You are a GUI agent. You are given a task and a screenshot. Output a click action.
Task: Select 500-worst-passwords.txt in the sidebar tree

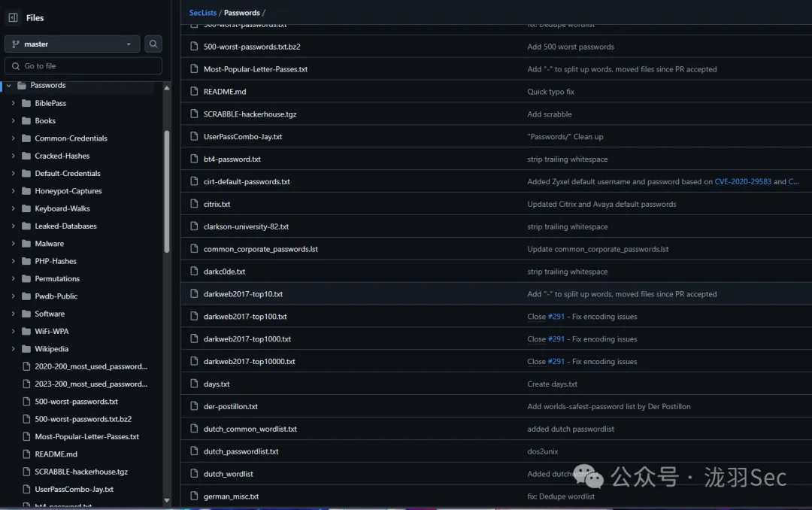point(76,402)
